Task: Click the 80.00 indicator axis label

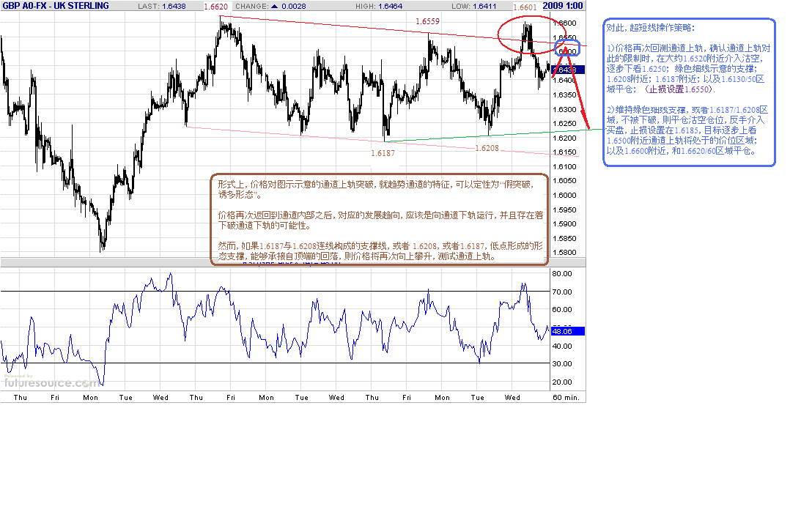Action: (562, 273)
